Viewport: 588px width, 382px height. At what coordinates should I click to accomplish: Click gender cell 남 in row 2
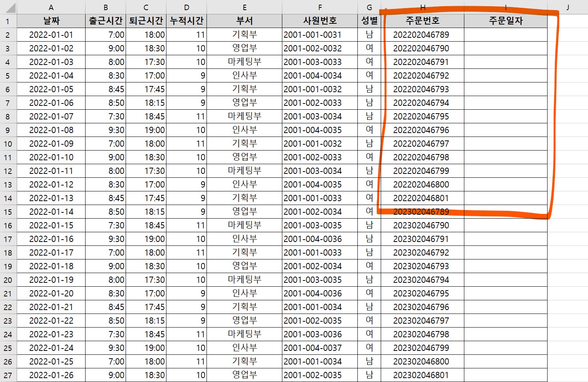tap(369, 35)
